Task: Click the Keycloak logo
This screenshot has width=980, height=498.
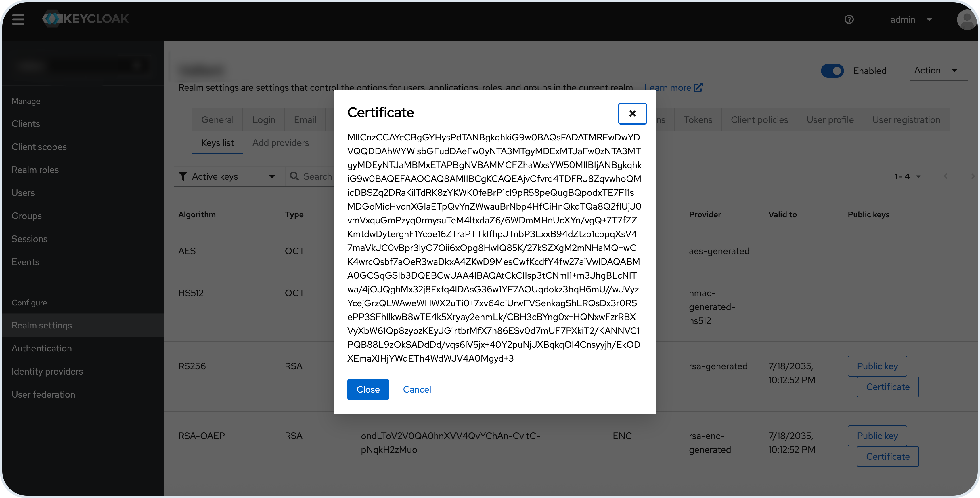Action: tap(86, 19)
